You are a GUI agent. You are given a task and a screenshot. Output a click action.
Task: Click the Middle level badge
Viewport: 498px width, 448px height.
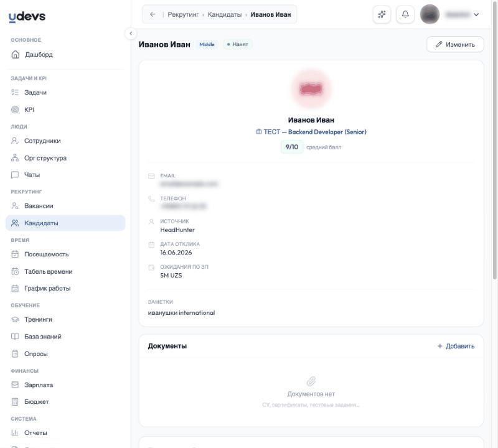[207, 44]
